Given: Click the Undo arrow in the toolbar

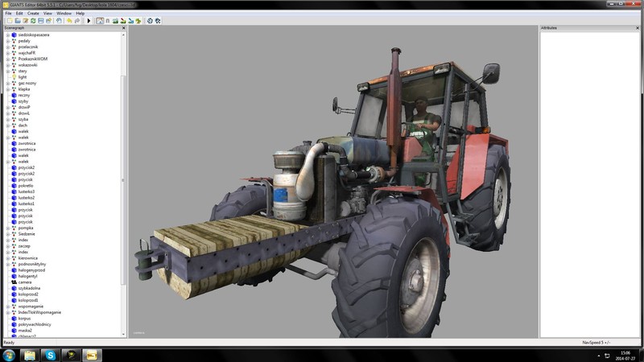Looking at the screenshot, I should (69, 20).
